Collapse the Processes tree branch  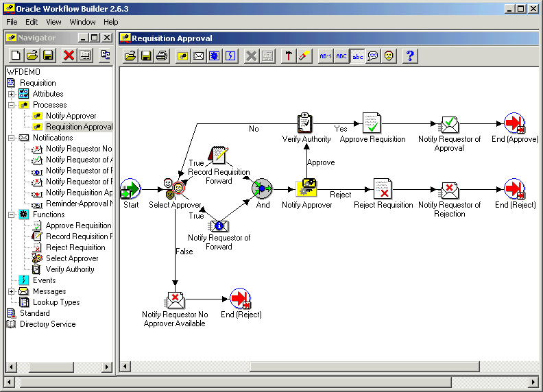(12, 105)
